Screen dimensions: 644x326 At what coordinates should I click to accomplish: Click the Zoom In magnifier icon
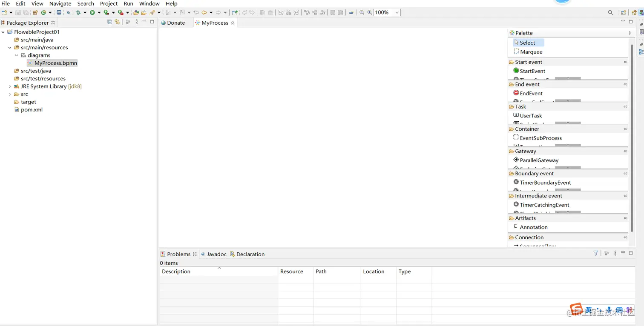[370, 13]
